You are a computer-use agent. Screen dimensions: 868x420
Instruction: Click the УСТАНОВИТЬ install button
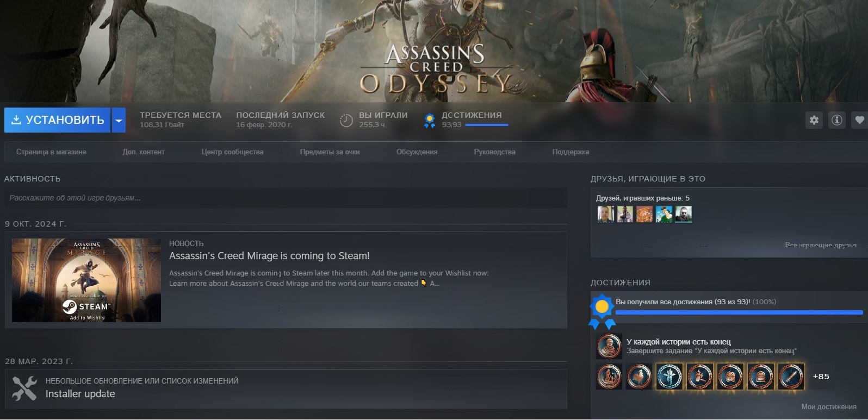[57, 120]
